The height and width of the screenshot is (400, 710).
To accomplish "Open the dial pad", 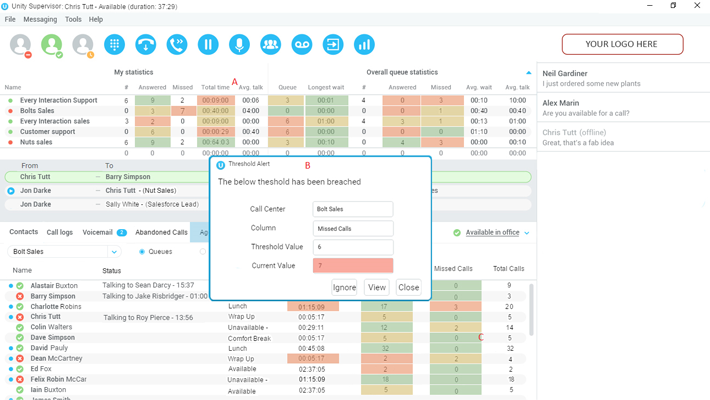I will (115, 45).
